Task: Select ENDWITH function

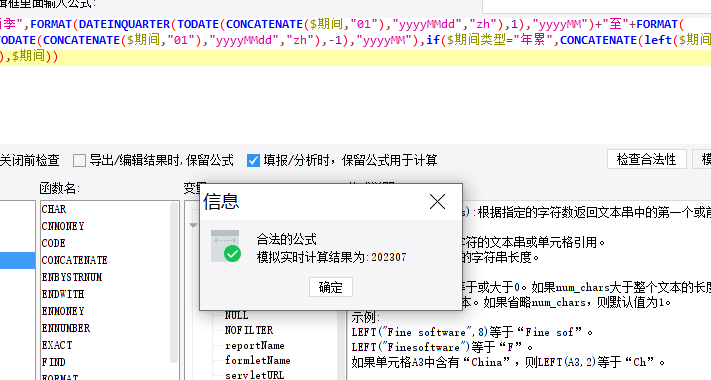Action: tap(63, 294)
